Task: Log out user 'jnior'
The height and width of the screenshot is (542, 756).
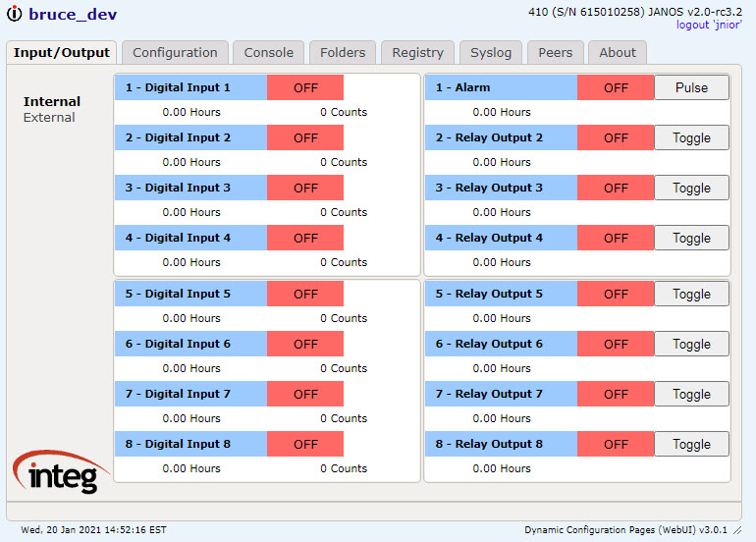Action: click(709, 25)
